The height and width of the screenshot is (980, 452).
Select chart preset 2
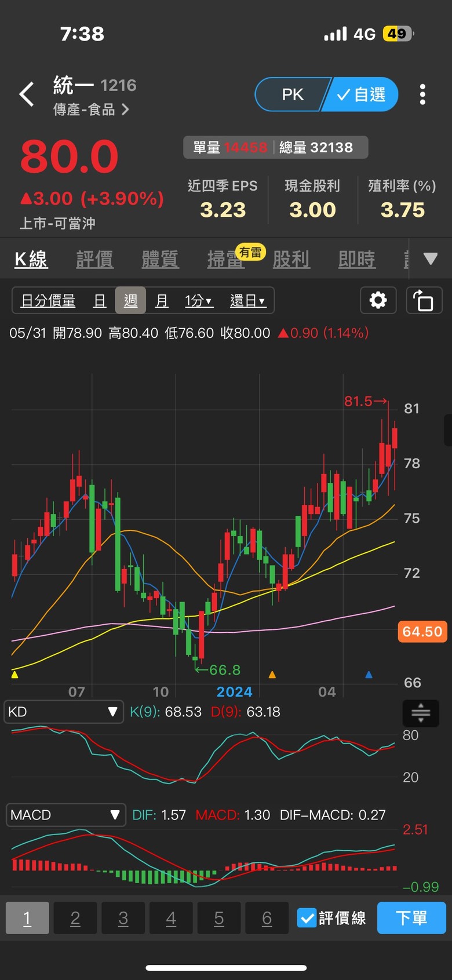pyautogui.click(x=75, y=918)
